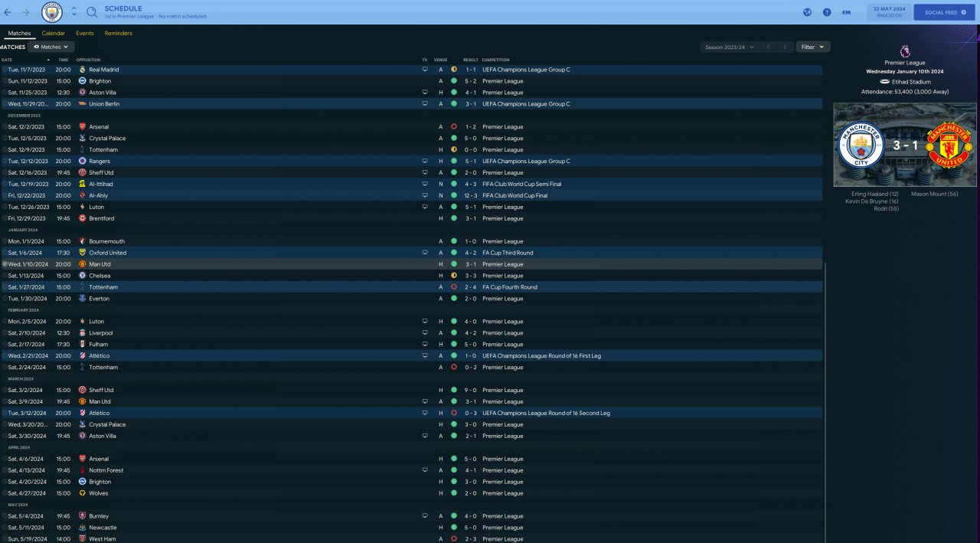
Task: Click the Chelsea club badge
Action: [82, 276]
